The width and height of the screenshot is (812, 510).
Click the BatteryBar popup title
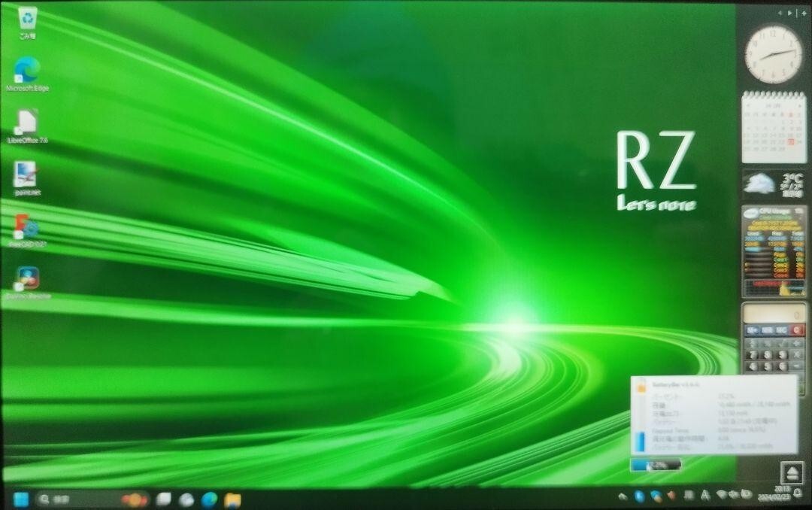point(675,385)
